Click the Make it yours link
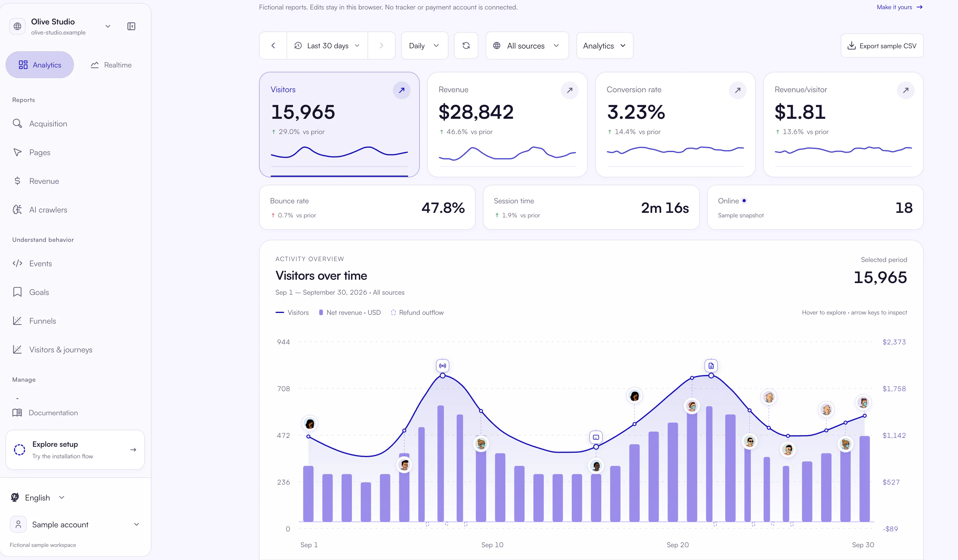Viewport: 958px width, 560px height. (899, 7)
